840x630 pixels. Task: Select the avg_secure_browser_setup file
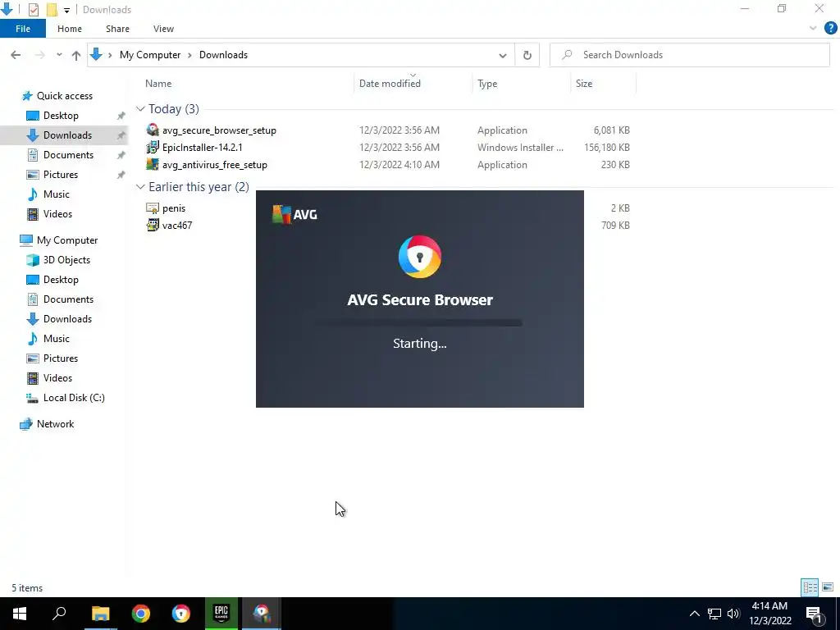pyautogui.click(x=219, y=130)
